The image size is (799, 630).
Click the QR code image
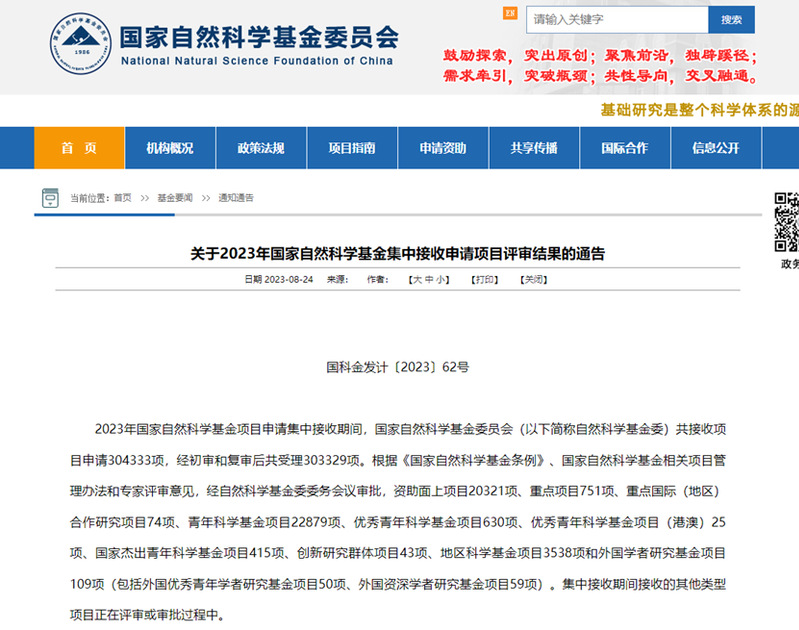(x=788, y=222)
